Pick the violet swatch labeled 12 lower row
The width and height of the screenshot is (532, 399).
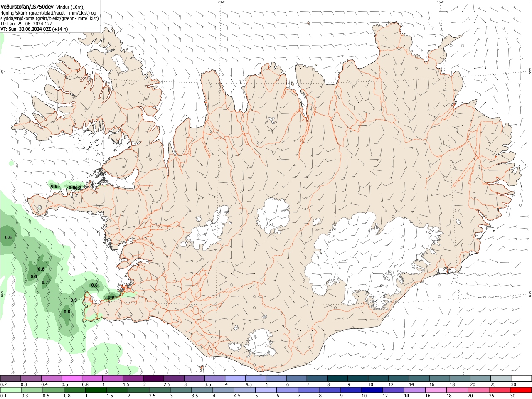pos(393,390)
